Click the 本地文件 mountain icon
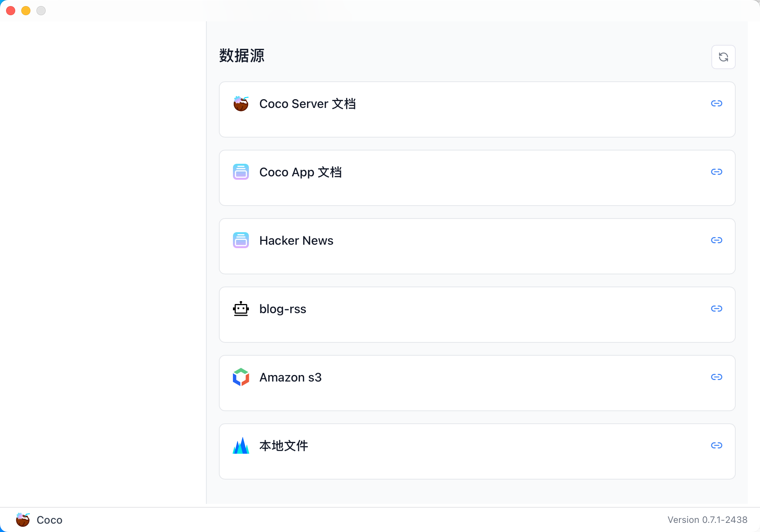Screen dimensions: 760x532 tap(240, 445)
